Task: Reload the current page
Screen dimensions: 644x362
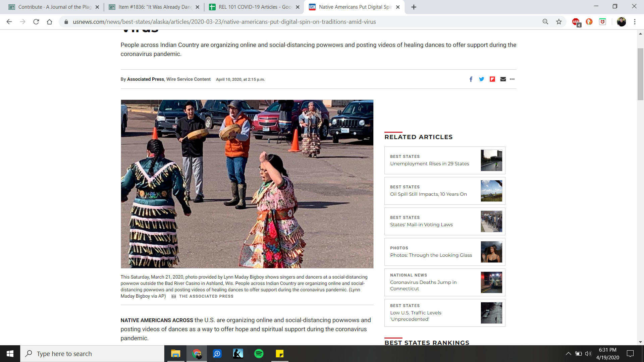Action: click(36, 22)
